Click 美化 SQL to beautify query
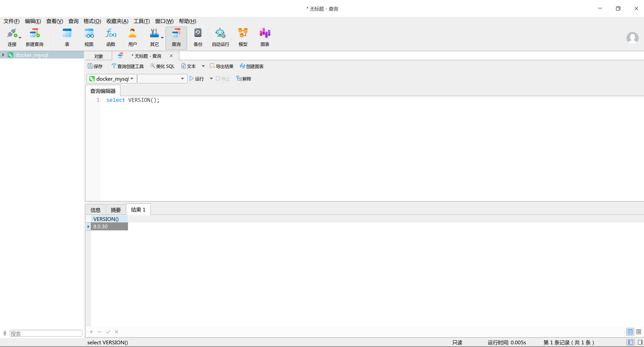This screenshot has height=347, width=644. 162,66
